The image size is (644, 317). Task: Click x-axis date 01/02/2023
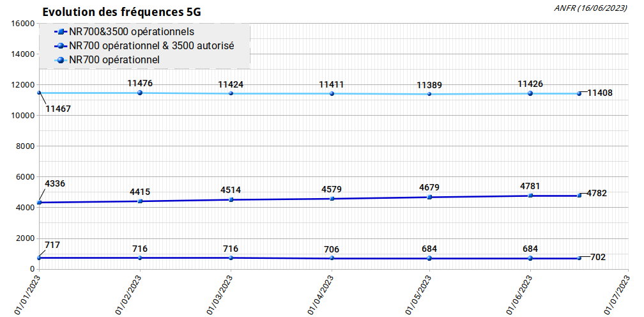point(129,295)
